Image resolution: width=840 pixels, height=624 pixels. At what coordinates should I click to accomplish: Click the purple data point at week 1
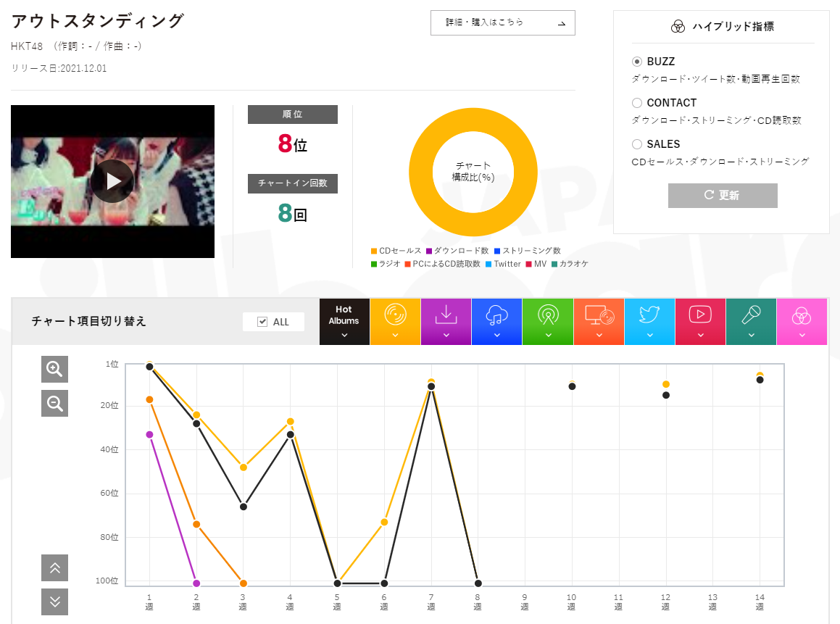pos(149,434)
